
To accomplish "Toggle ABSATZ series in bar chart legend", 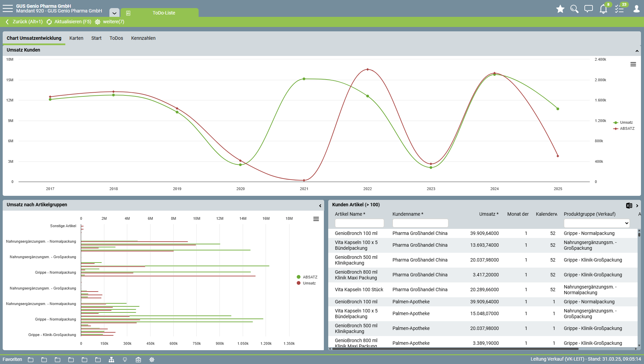I will pos(310,277).
